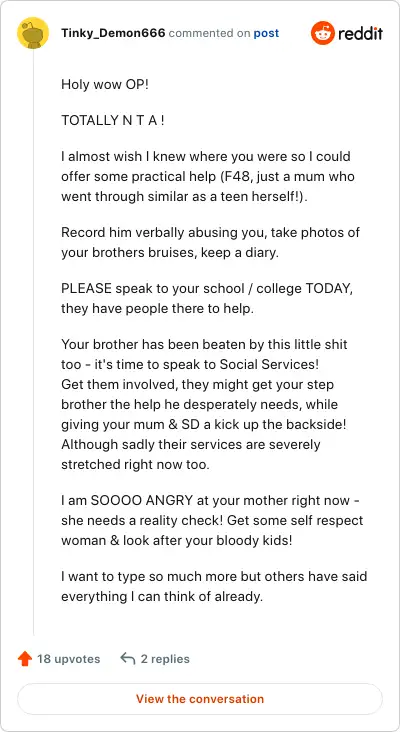Click paragraph starting "I want to type"

point(214,586)
